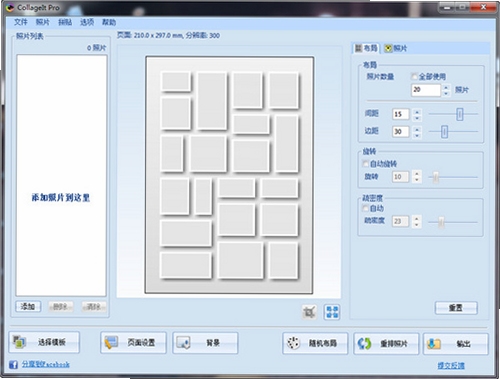Viewport: 500px width, 379px height.
Task: Increase 稀密度 value with up arrow
Action: pos(417,218)
